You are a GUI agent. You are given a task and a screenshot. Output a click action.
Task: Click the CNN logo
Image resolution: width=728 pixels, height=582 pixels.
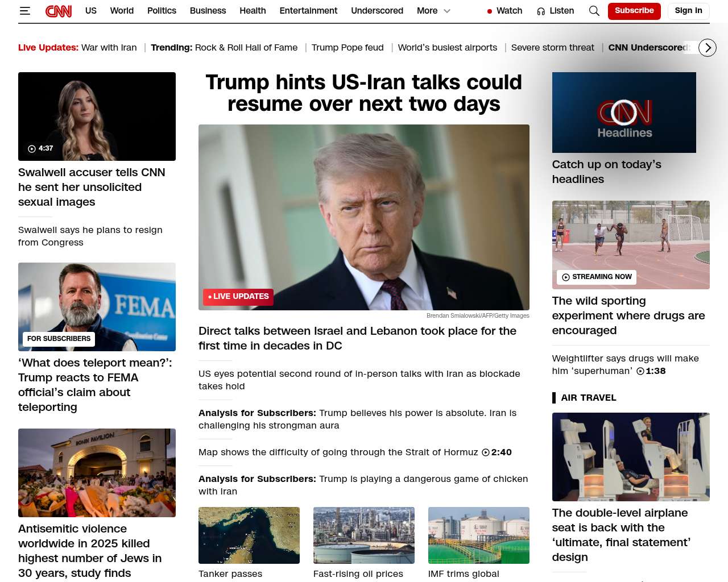click(x=59, y=11)
